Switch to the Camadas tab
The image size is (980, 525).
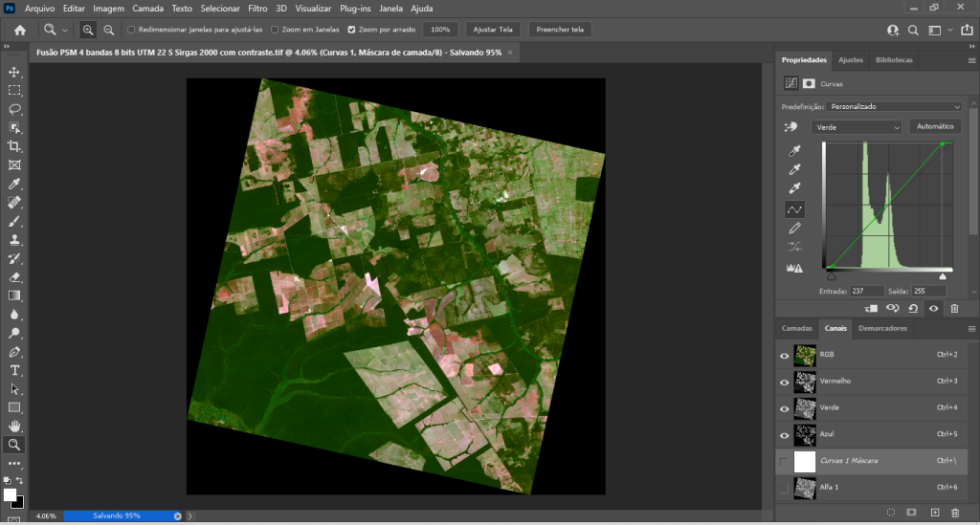(x=796, y=328)
